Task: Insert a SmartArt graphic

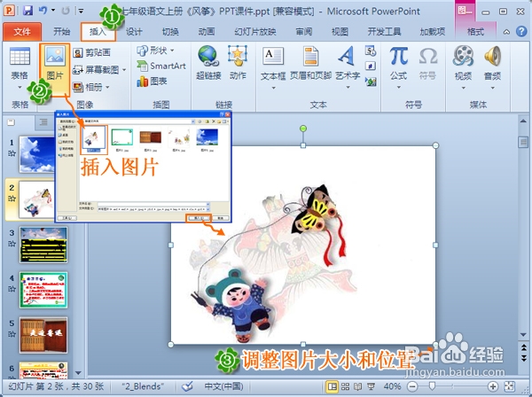Action: [161, 66]
